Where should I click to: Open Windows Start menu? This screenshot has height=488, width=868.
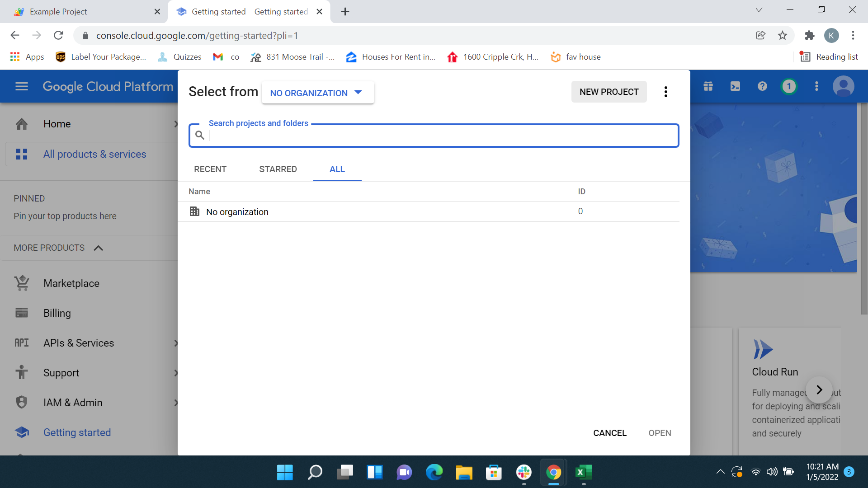(x=285, y=473)
